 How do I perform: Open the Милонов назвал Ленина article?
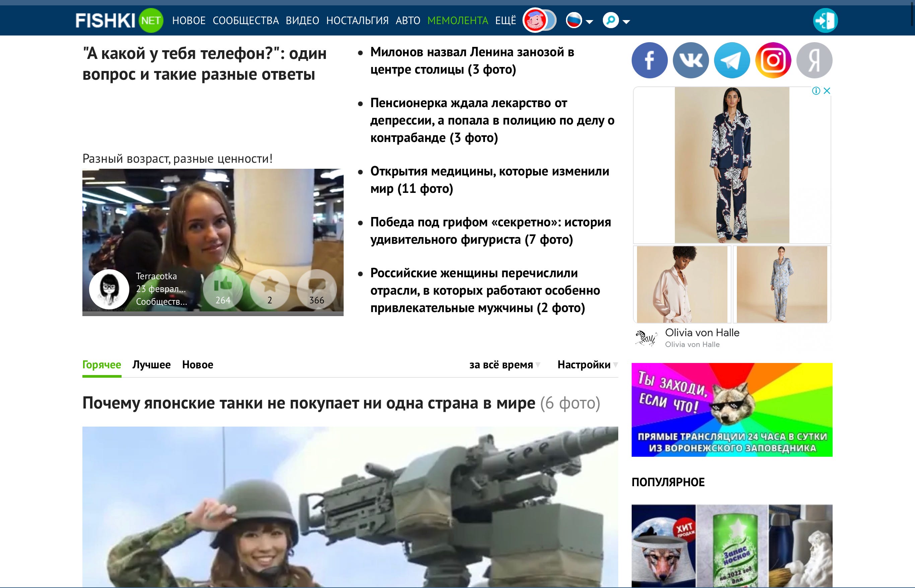(472, 61)
